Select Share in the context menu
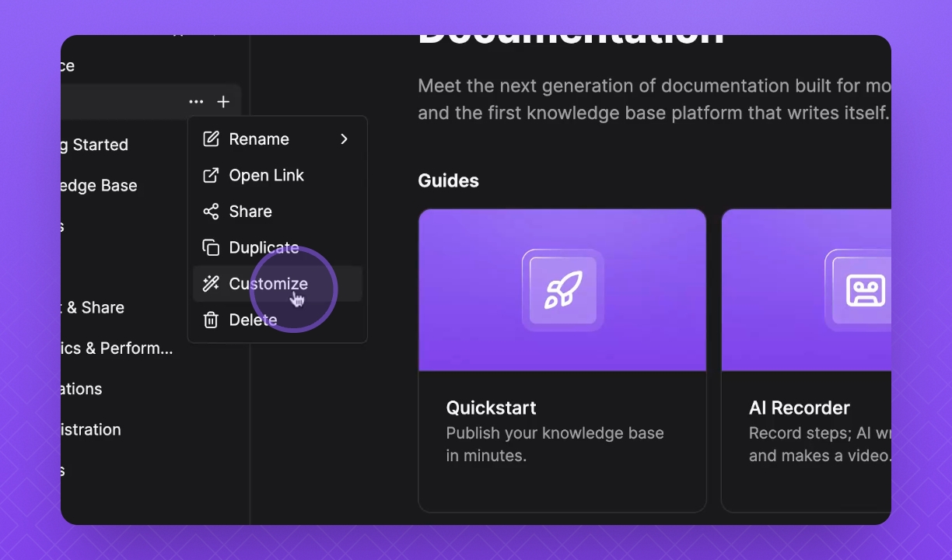Viewport: 952px width, 560px height. pyautogui.click(x=278, y=212)
